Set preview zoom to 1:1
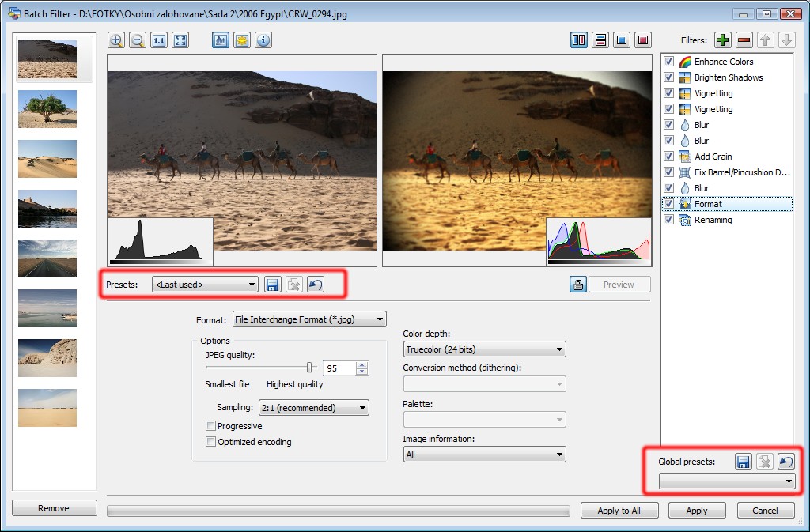The width and height of the screenshot is (810, 532). pyautogui.click(x=159, y=40)
